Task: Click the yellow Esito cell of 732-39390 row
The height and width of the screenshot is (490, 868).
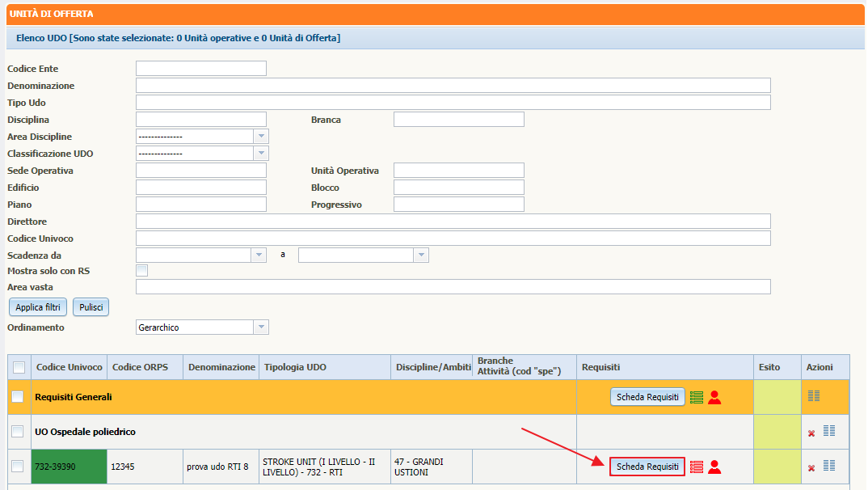Action: tap(777, 467)
